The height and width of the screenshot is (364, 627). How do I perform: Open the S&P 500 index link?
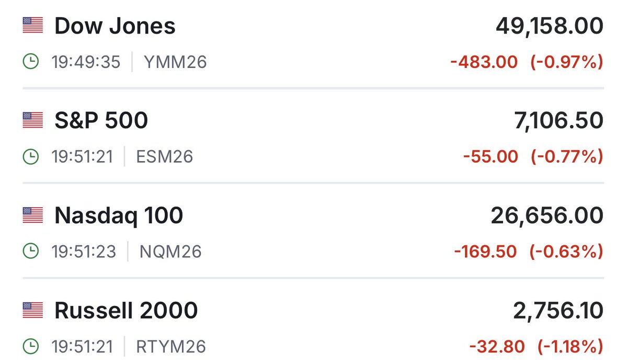[x=101, y=121]
